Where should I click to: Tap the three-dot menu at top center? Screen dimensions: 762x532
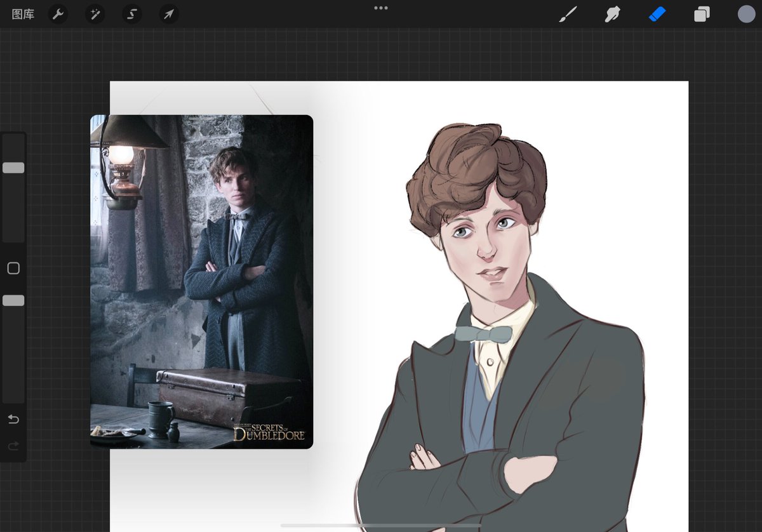(381, 8)
